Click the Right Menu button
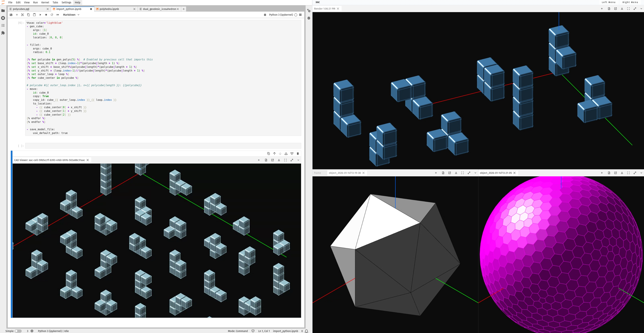This screenshot has width=644, height=333. tap(630, 2)
